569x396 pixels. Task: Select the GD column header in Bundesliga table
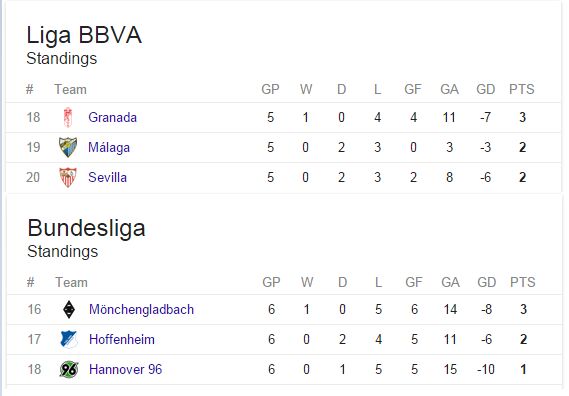pyautogui.click(x=487, y=282)
